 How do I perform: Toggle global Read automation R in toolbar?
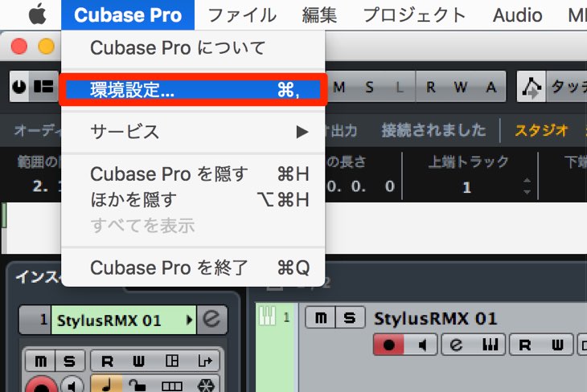tap(430, 87)
